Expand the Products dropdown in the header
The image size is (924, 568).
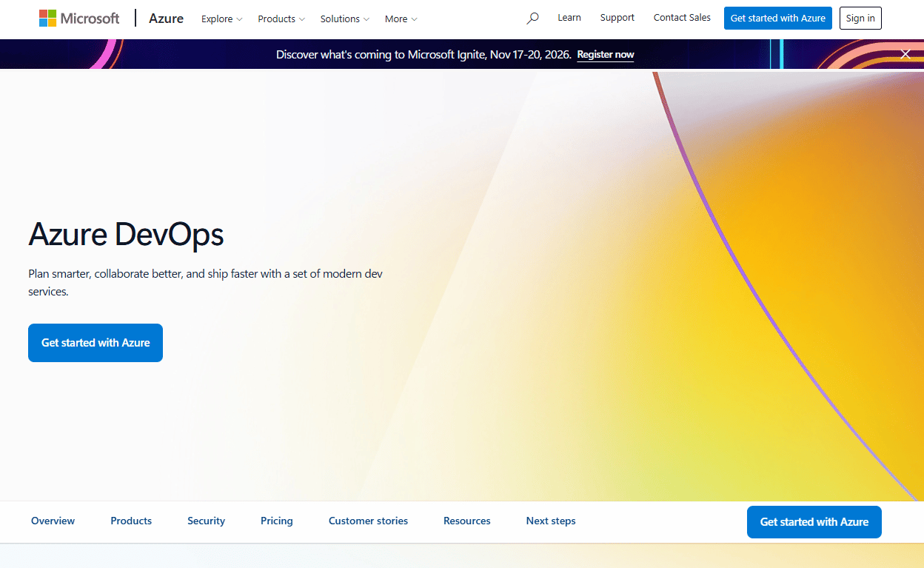tap(281, 19)
